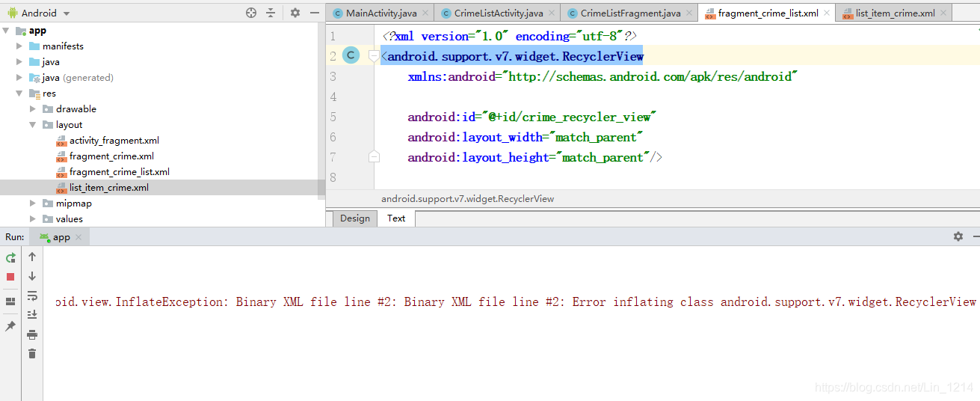The image size is (980, 401).
Task: Select java (generated) folder in tree
Action: pyautogui.click(x=78, y=77)
